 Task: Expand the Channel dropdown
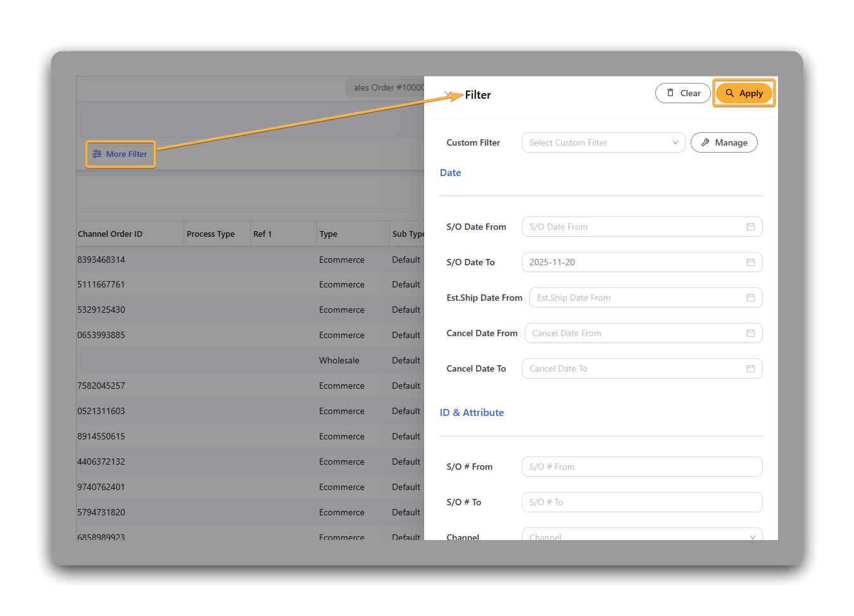(x=641, y=536)
